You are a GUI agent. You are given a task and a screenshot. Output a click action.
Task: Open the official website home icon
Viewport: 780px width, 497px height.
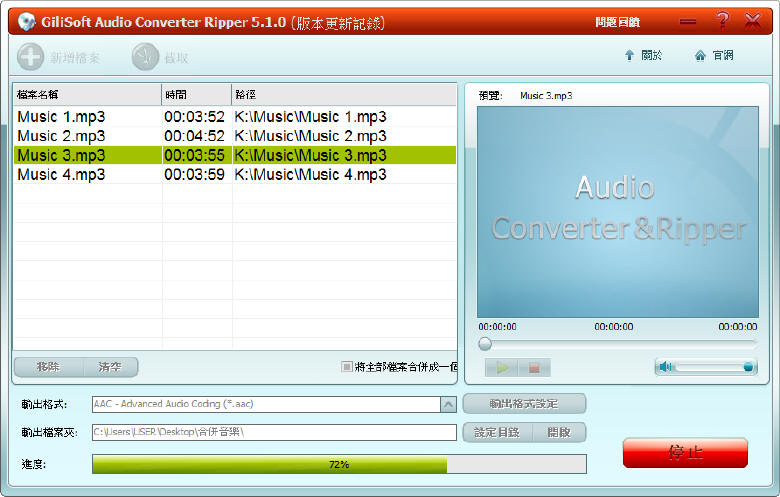point(700,56)
